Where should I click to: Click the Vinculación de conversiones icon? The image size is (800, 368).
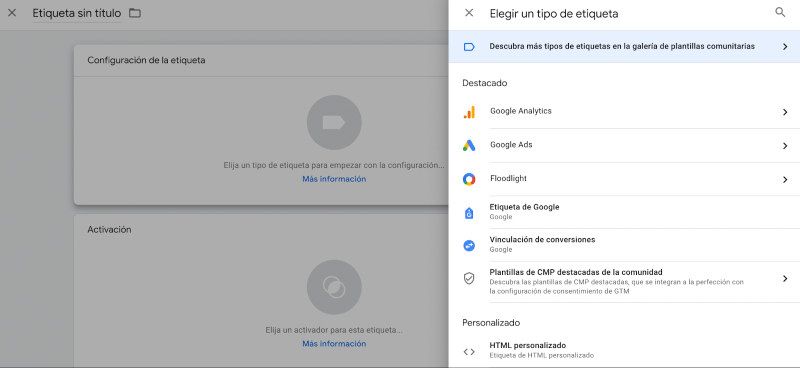(x=469, y=246)
